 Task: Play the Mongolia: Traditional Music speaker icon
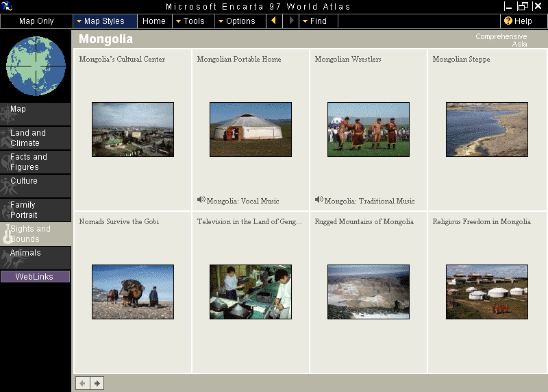(319, 200)
